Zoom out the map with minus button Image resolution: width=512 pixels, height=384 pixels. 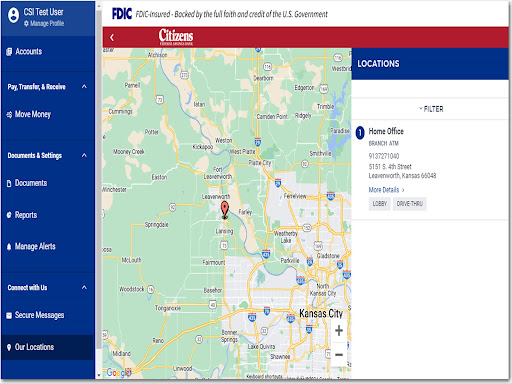coord(339,355)
